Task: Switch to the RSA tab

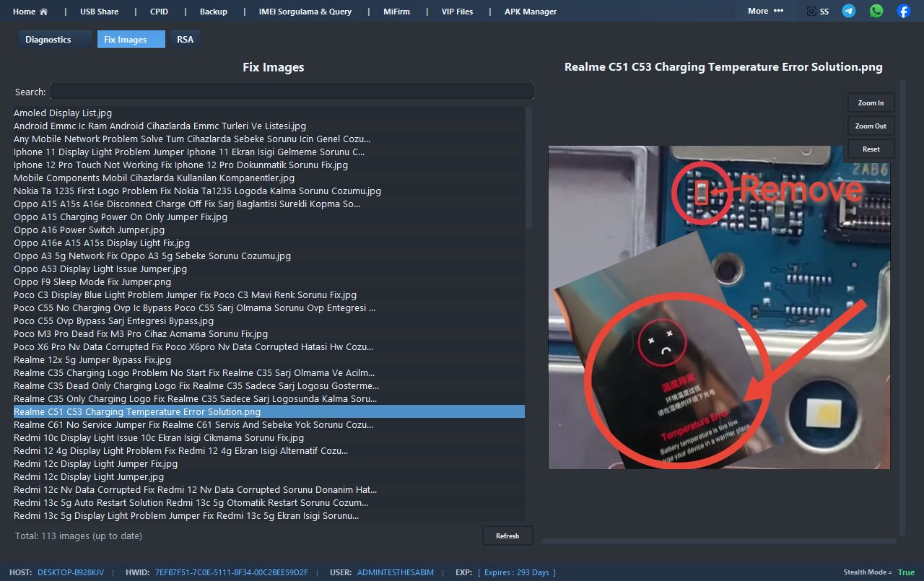Action: pyautogui.click(x=186, y=40)
